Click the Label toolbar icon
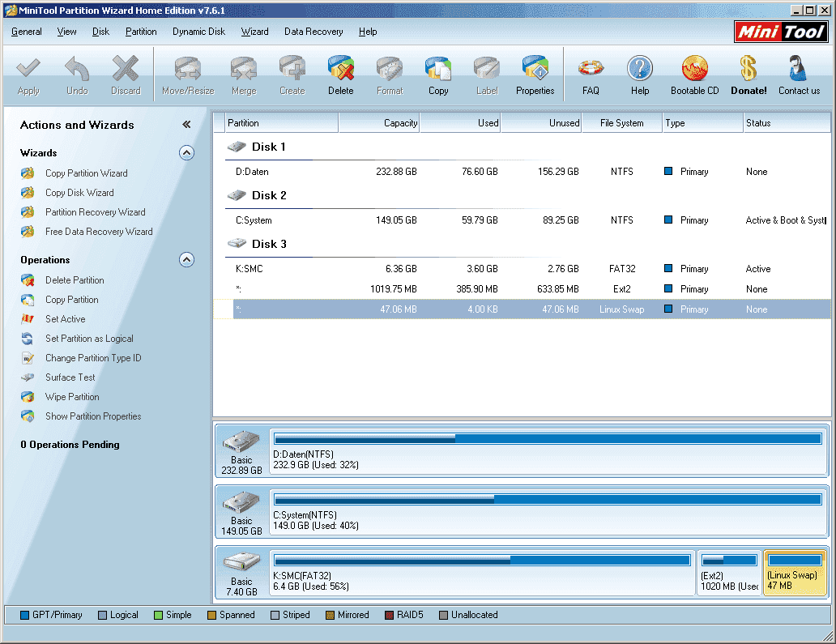Image resolution: width=836 pixels, height=644 pixels. (x=487, y=69)
